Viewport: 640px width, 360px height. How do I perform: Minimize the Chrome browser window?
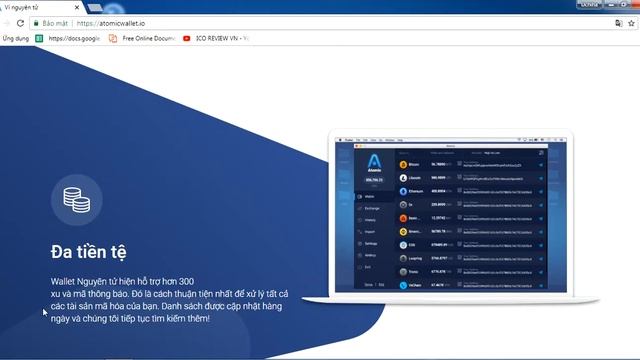[611, 4]
